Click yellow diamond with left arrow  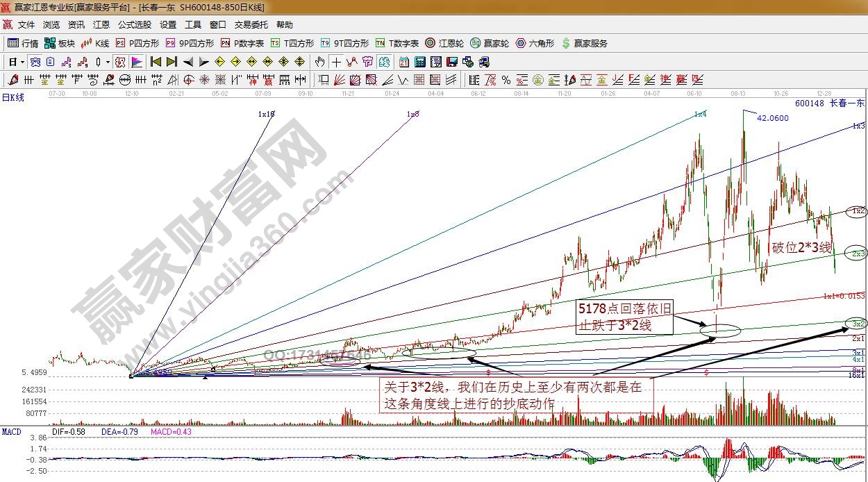click(x=219, y=62)
